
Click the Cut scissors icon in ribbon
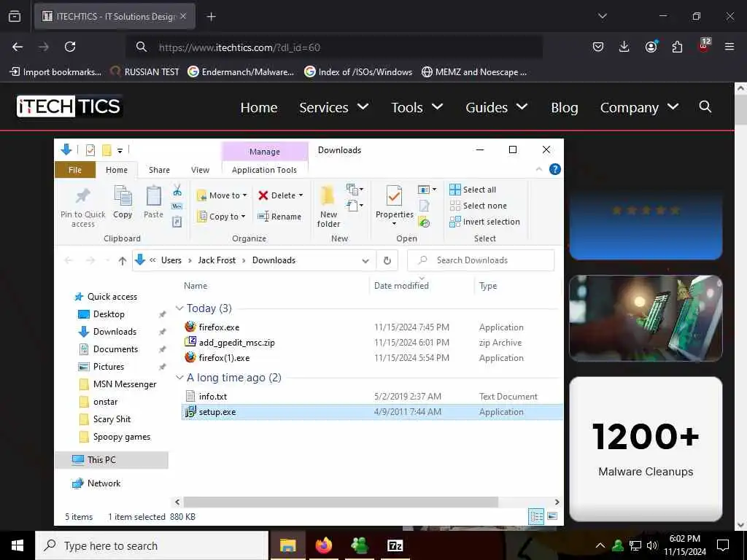[177, 190]
